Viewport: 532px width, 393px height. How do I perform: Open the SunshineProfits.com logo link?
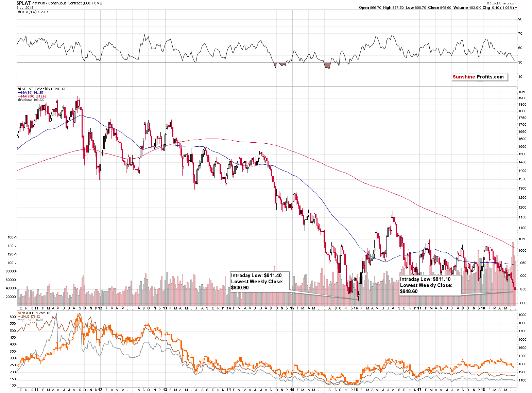[x=480, y=77]
